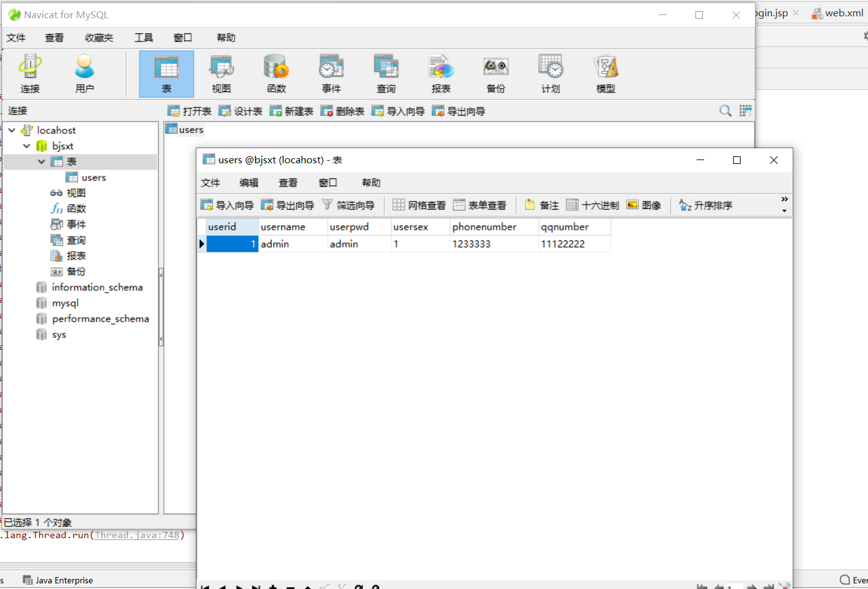This screenshot has width=868, height=589.
Task: Click 设计表 design table button
Action: click(240, 111)
